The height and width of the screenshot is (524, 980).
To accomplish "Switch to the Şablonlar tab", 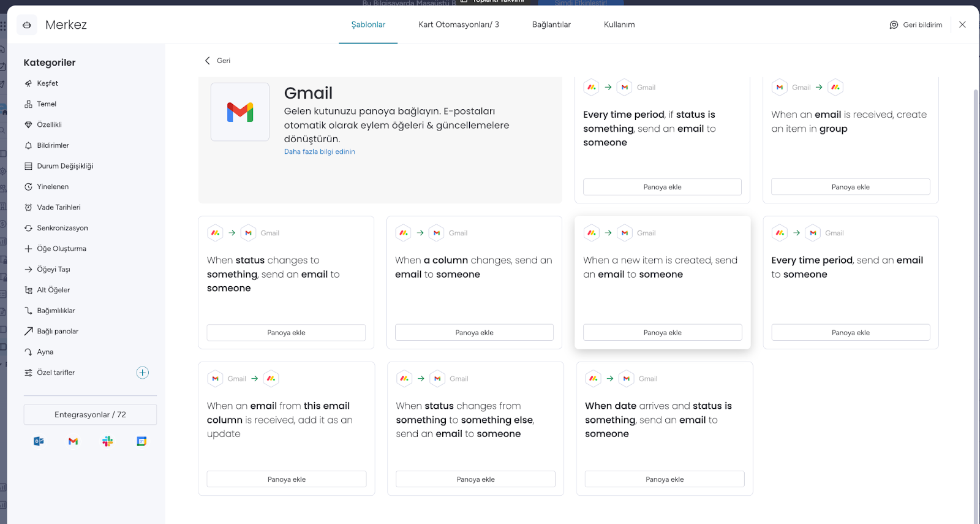I will point(368,25).
